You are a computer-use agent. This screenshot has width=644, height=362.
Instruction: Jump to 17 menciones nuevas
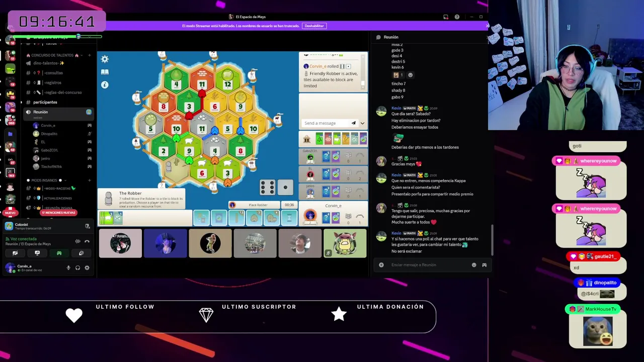[58, 213]
